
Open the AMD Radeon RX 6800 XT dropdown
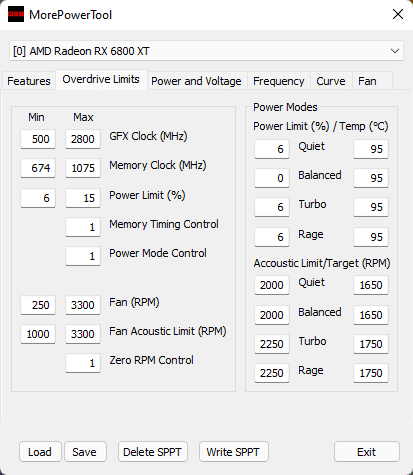206,51
